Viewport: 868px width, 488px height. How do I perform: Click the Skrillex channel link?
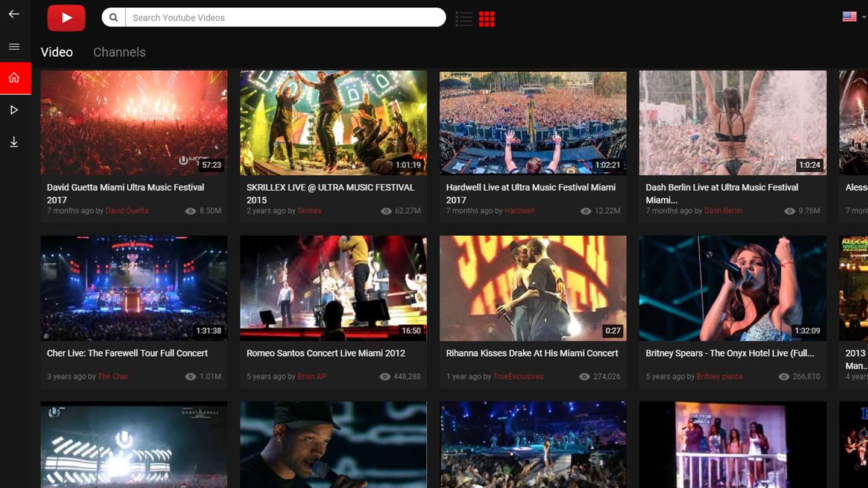click(309, 211)
